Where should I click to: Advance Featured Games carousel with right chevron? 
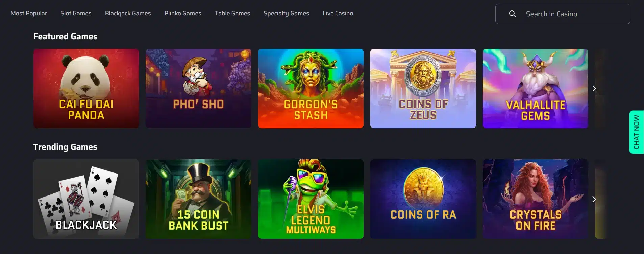594,89
